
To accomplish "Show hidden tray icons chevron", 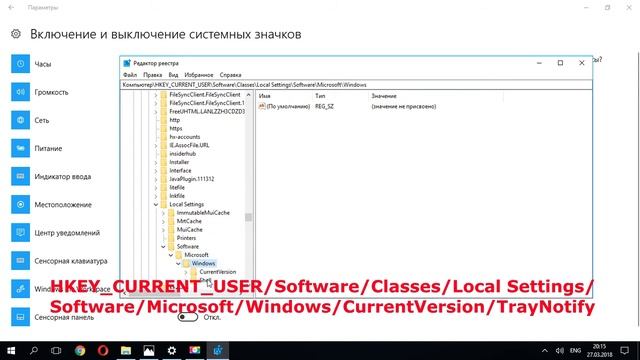I will pos(544,351).
